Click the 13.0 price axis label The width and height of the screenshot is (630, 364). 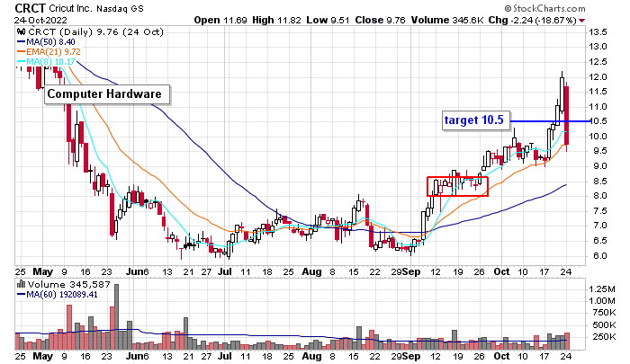598,47
